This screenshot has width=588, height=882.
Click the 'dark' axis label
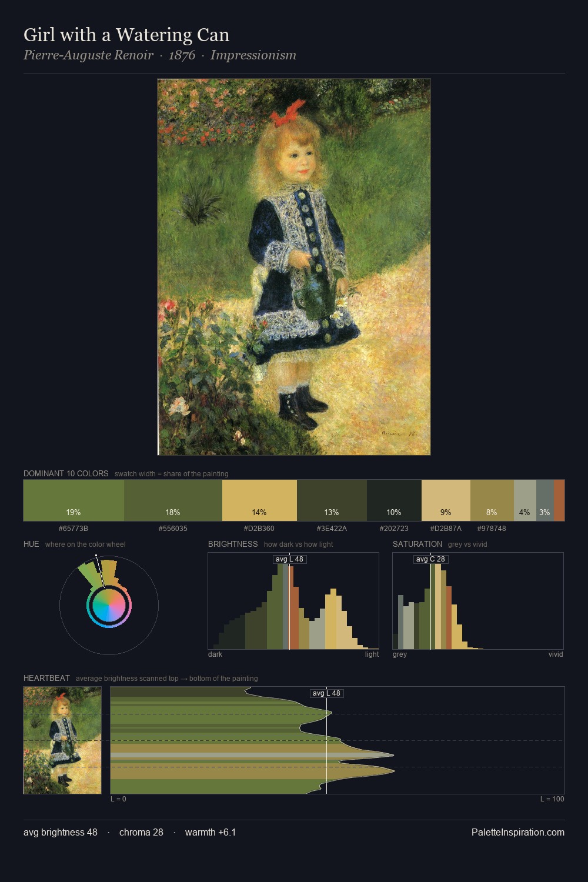(215, 654)
